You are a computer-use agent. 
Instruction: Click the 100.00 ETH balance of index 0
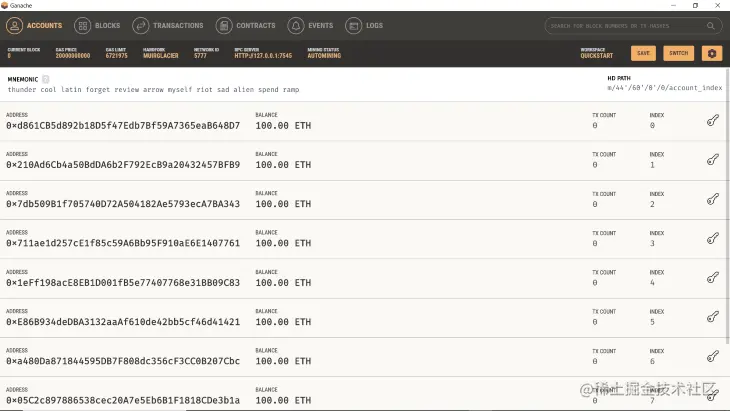pyautogui.click(x=283, y=126)
